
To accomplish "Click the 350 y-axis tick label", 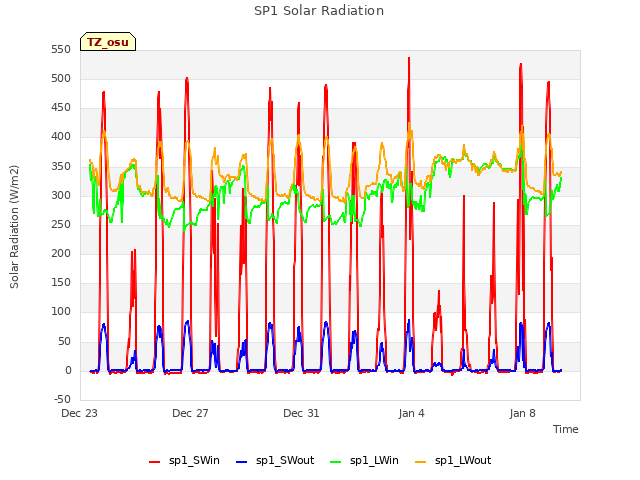I will [x=61, y=167].
